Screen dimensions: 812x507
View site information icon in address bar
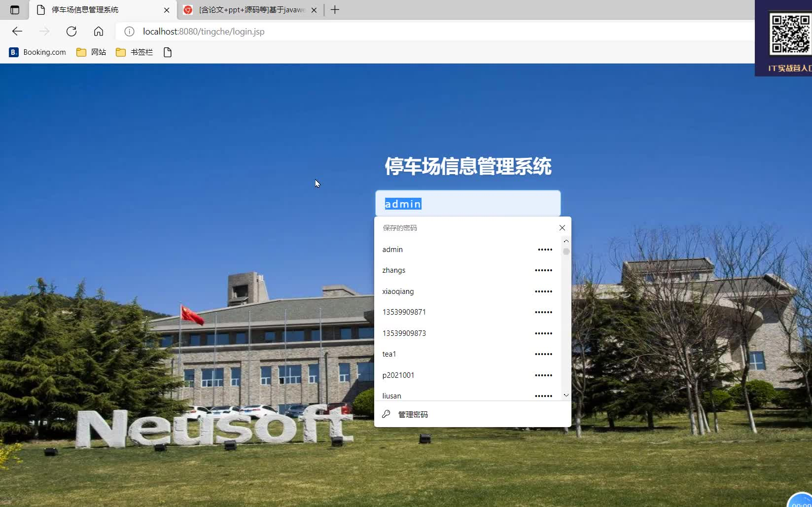(129, 32)
